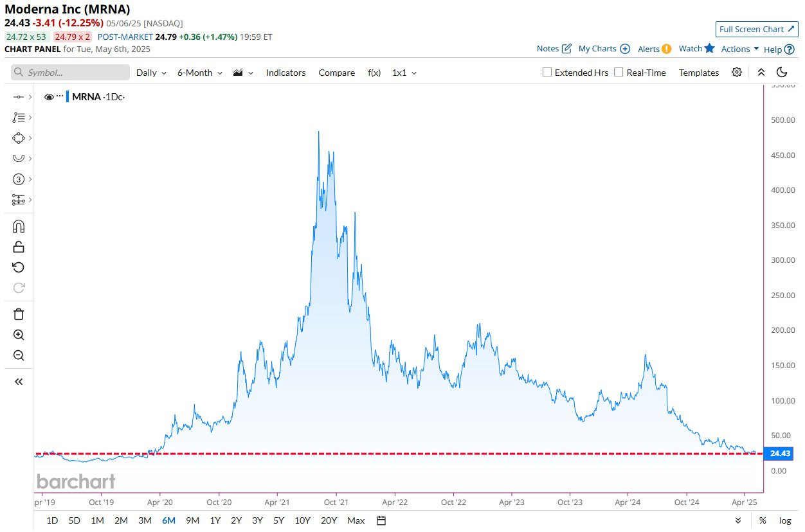
Task: Click the green bid quote 24.72 x 53
Action: 27,37
